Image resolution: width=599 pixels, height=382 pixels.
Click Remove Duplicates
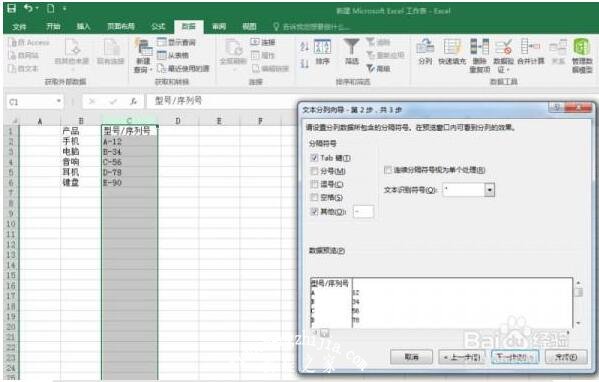480,56
